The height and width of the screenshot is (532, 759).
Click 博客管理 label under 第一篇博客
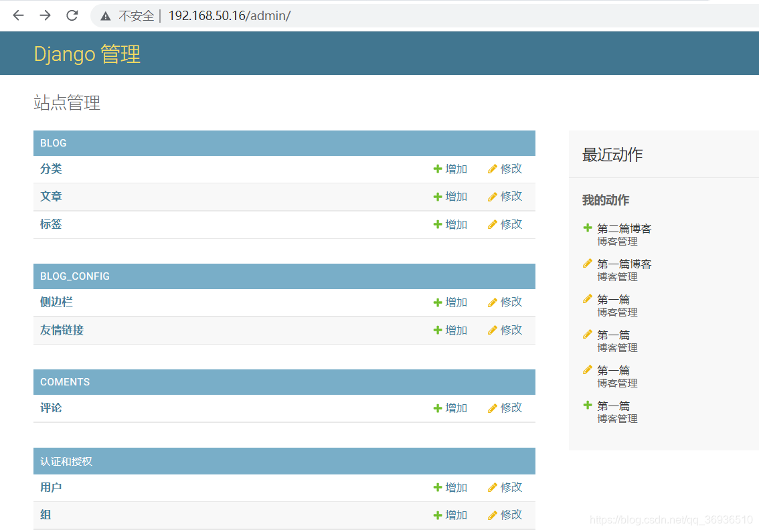pos(617,277)
